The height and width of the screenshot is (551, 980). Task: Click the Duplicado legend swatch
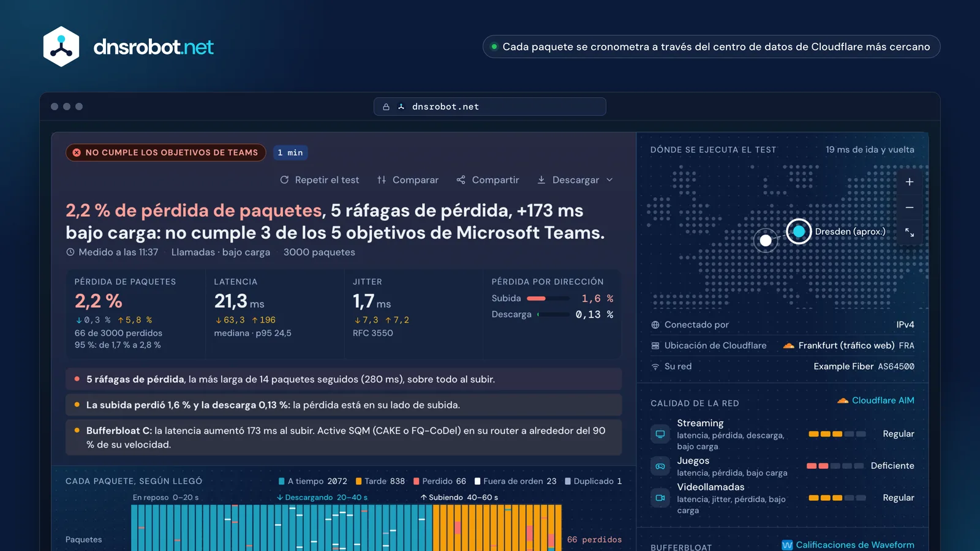click(568, 481)
